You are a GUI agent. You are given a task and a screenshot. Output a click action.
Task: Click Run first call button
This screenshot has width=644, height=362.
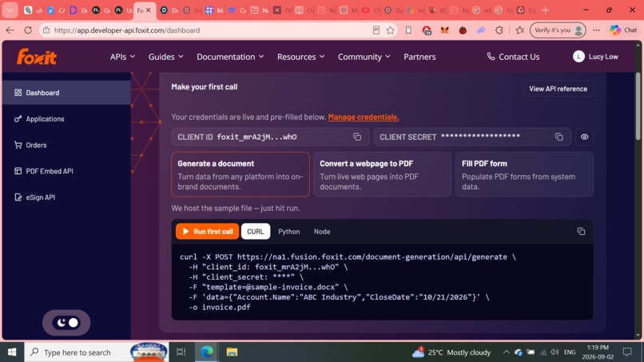(x=207, y=231)
